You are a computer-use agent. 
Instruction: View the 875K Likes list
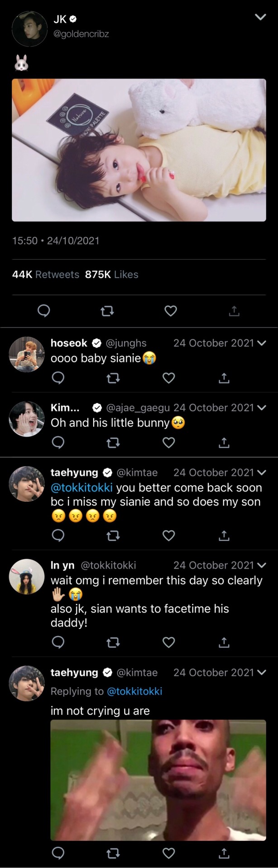111,274
